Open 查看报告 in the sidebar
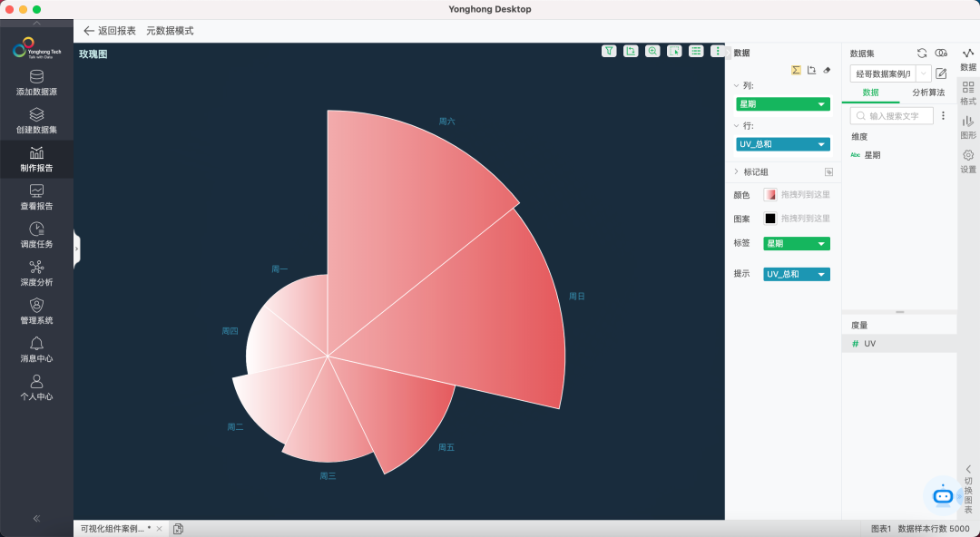The height and width of the screenshot is (537, 980). click(x=36, y=198)
